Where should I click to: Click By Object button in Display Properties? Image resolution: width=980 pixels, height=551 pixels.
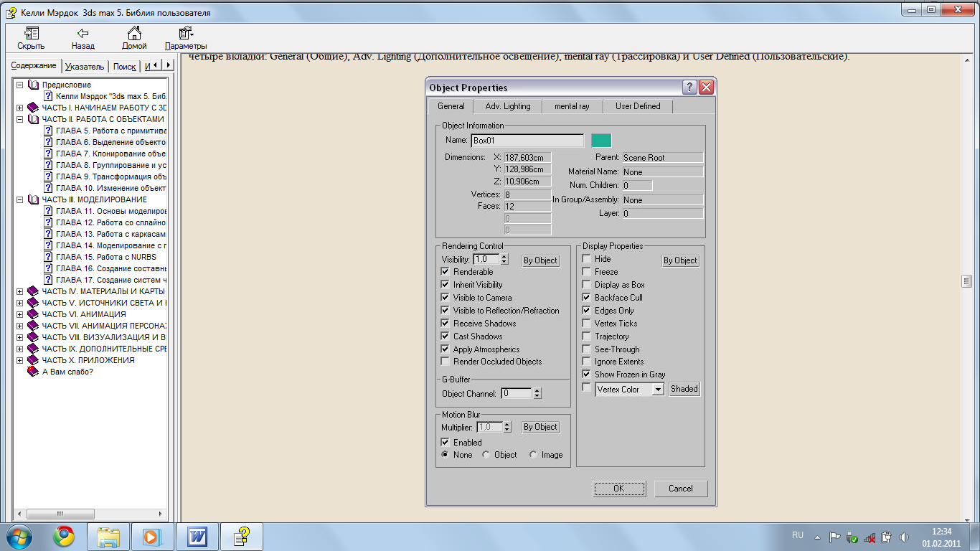point(680,260)
